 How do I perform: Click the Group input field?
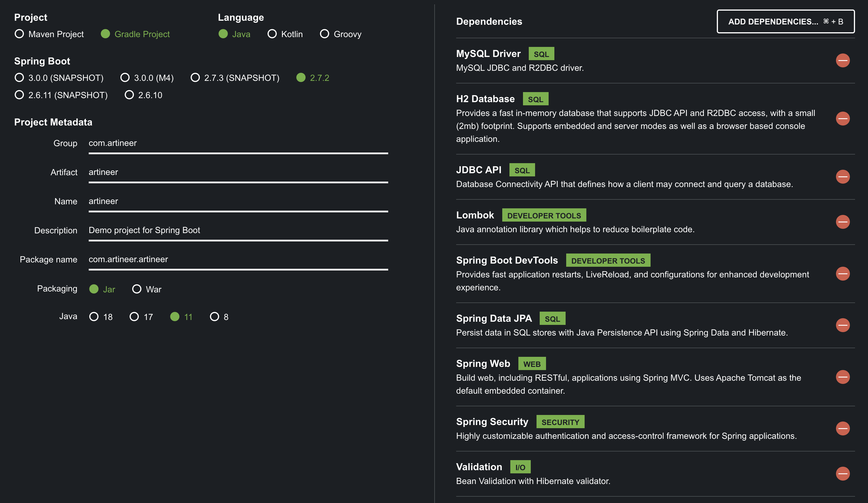click(238, 143)
